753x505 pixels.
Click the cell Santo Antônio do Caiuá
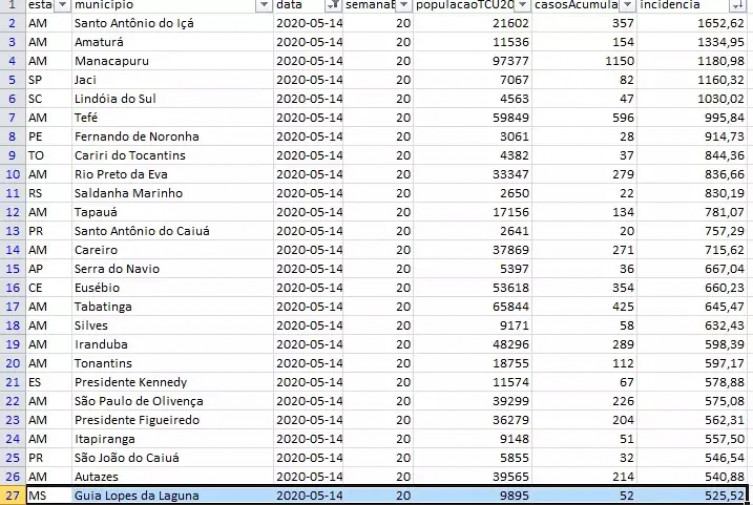click(173, 231)
